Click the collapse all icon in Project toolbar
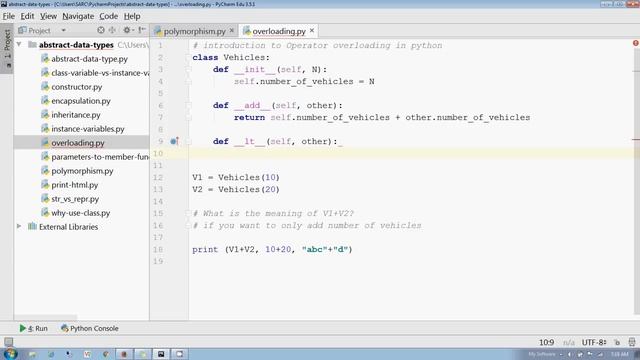Image resolution: width=640 pixels, height=360 pixels. pos(112,30)
